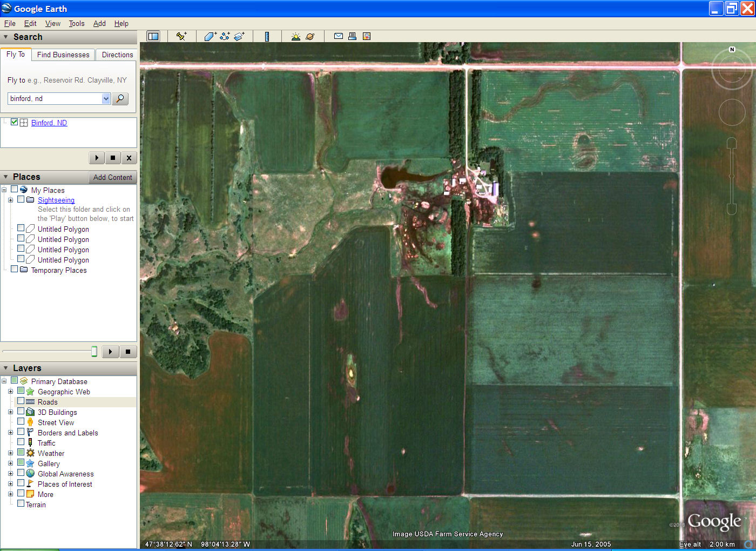Stop the search results tour

coord(113,158)
